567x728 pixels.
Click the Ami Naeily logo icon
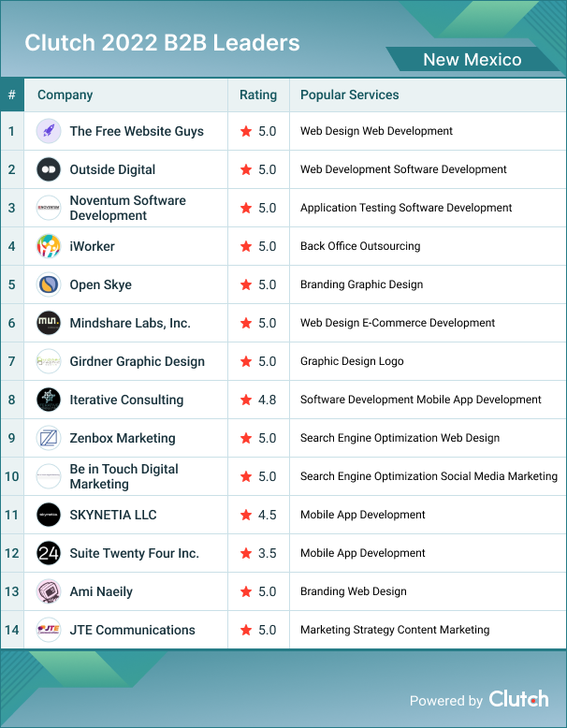coord(49,591)
